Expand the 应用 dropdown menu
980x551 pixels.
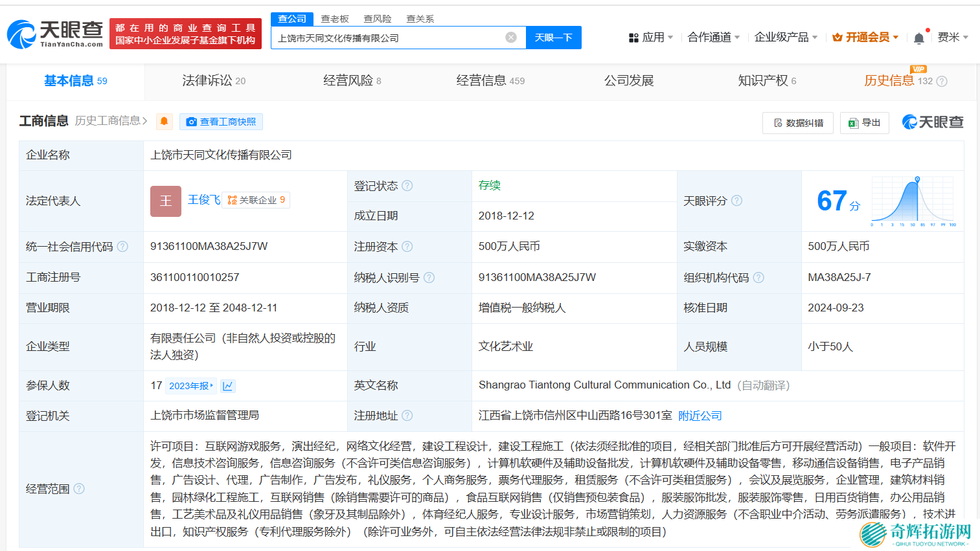(x=651, y=38)
